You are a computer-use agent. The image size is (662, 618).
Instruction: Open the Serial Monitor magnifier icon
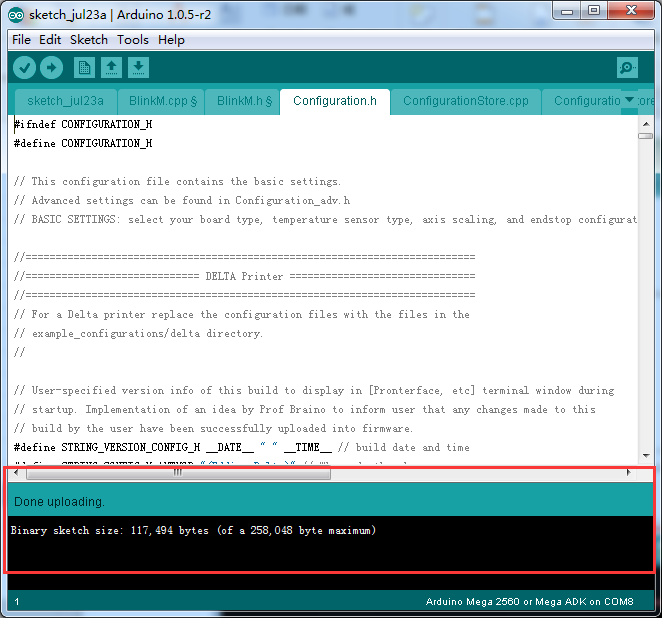[x=627, y=68]
